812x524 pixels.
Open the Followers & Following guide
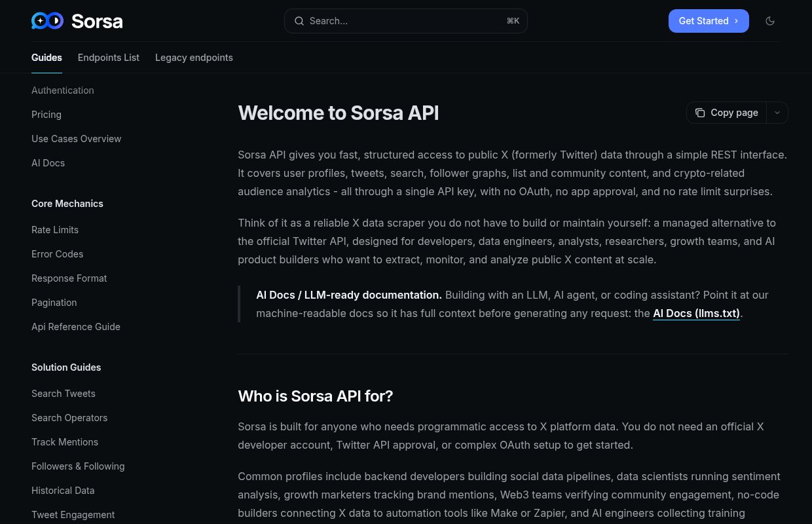(78, 466)
